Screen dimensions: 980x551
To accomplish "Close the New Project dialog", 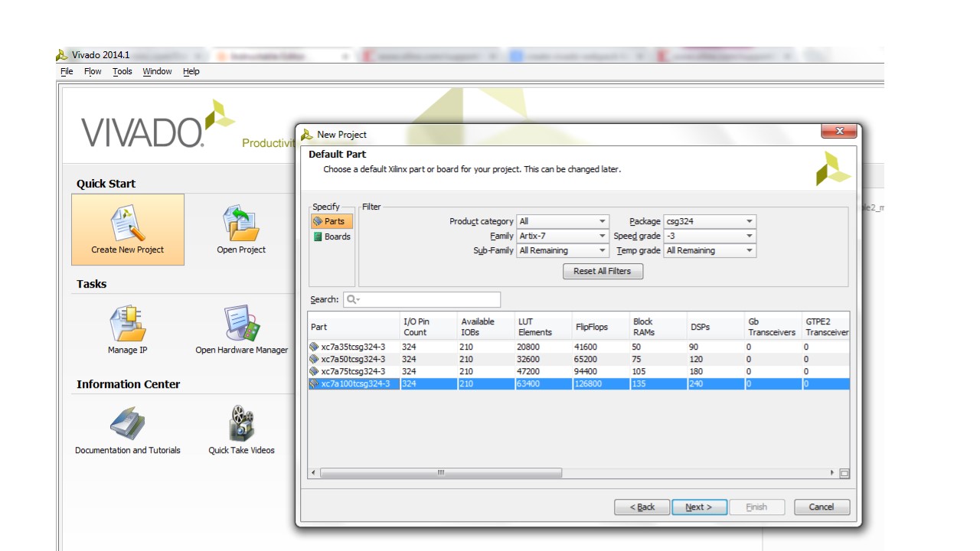I will (x=838, y=132).
